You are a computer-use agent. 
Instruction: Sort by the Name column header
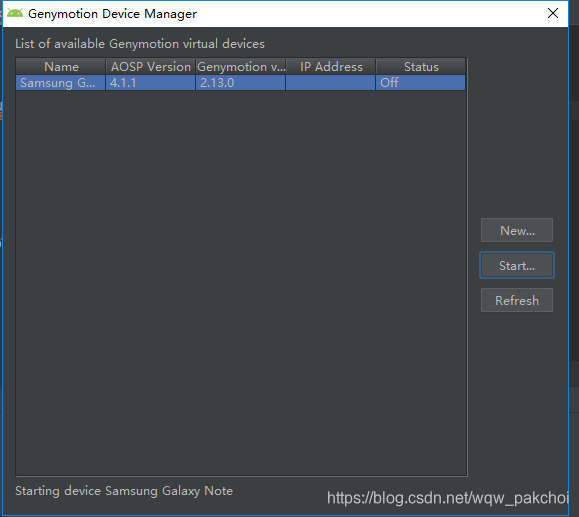(x=61, y=67)
